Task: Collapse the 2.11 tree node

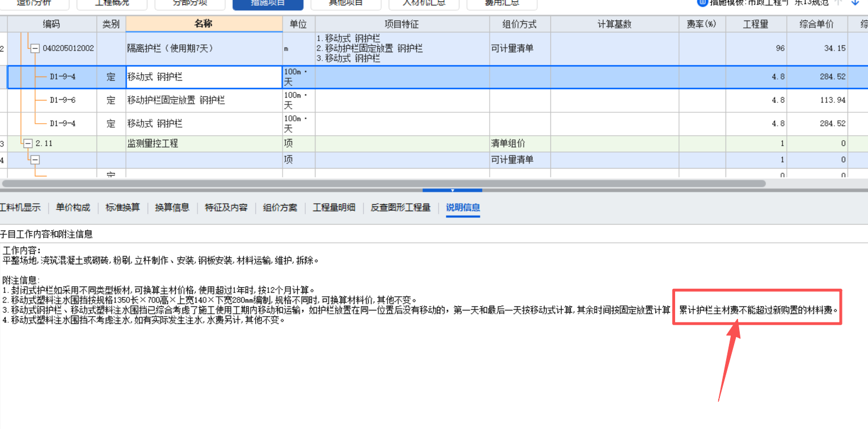Action: pos(28,144)
